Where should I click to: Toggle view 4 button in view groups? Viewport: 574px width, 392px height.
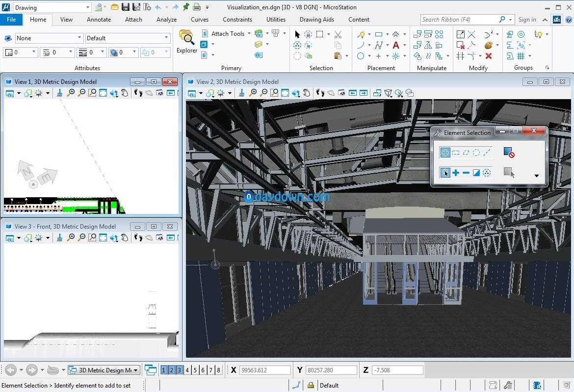(x=187, y=370)
